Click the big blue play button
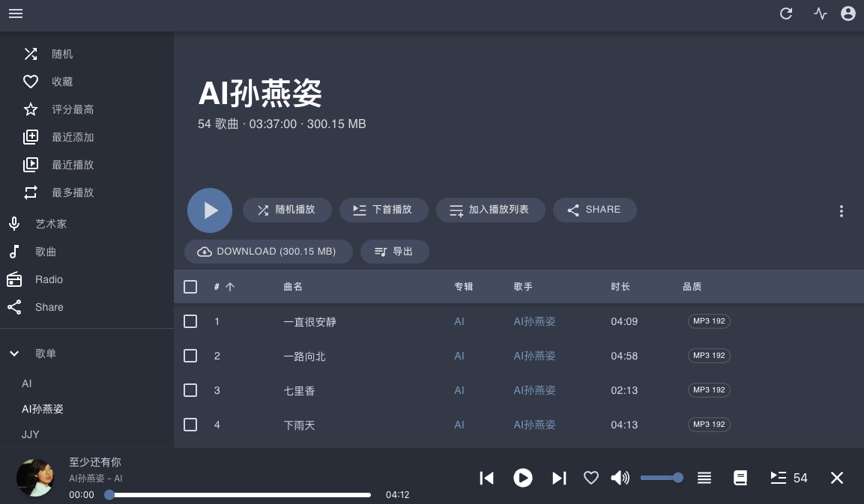The width and height of the screenshot is (864, 504). [210, 210]
